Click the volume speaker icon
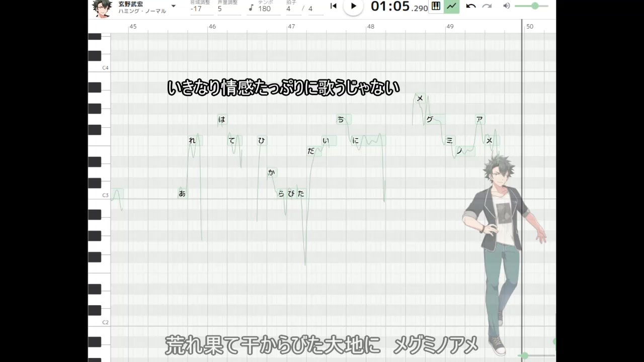 pos(507,6)
